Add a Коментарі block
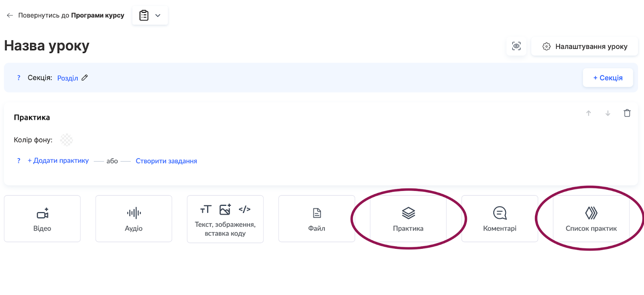 (x=500, y=219)
